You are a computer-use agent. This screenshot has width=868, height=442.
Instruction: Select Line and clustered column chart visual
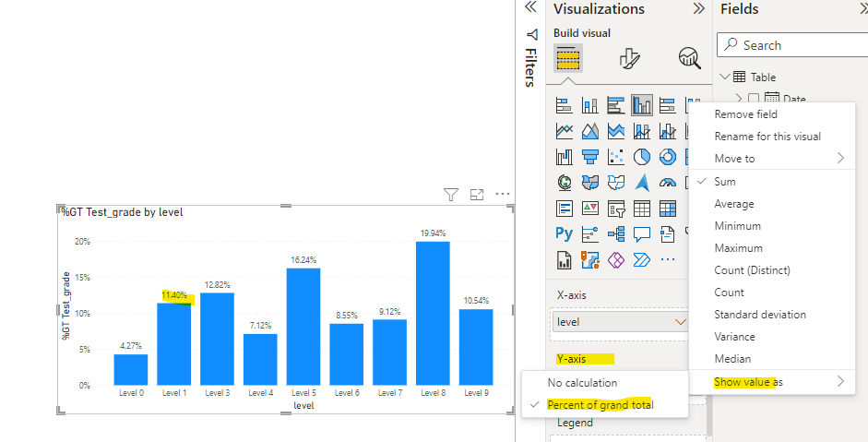[668, 131]
